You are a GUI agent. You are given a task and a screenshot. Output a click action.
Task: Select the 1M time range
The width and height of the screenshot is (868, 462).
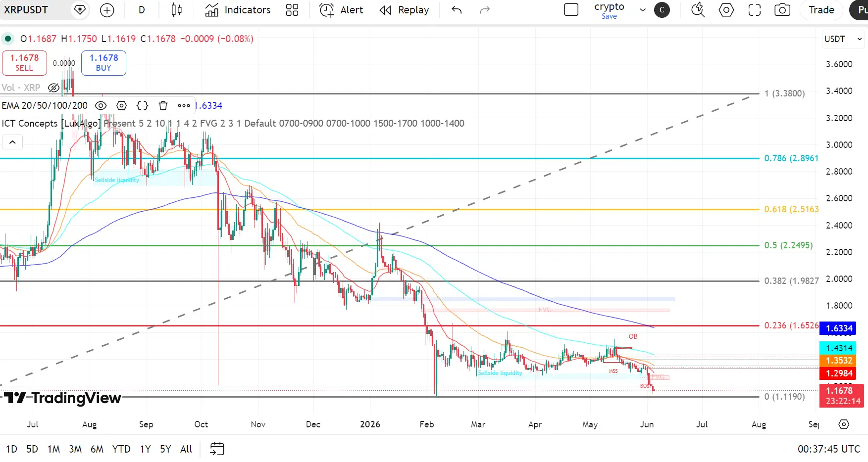click(x=53, y=449)
